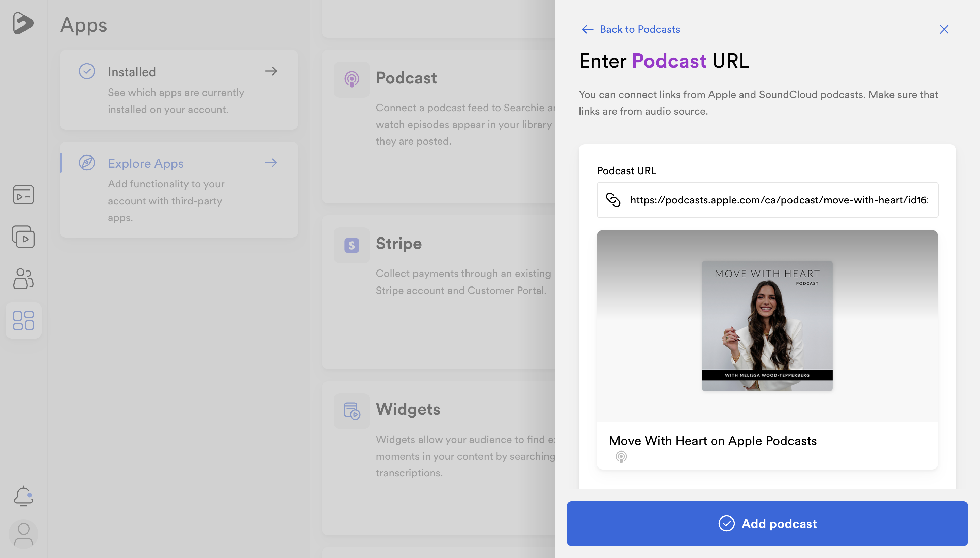Open the user profile avatar
980x558 pixels.
click(x=23, y=534)
